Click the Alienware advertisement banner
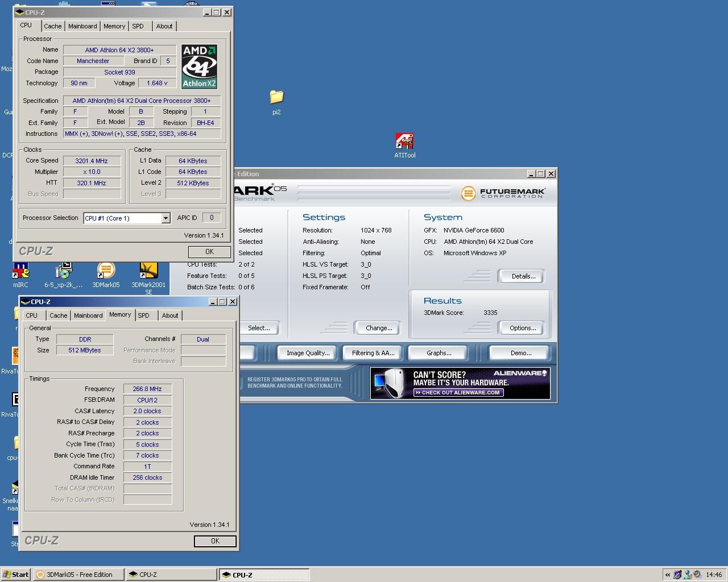The width and height of the screenshot is (728, 582). [x=460, y=383]
